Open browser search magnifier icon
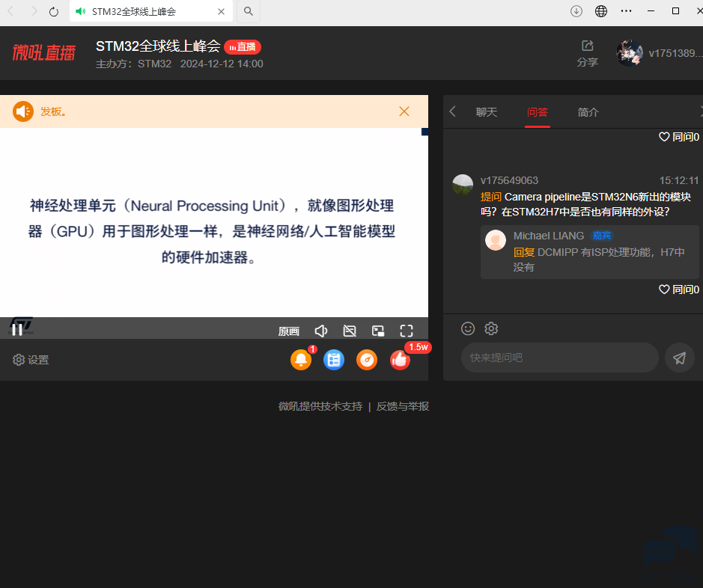The image size is (703, 588). point(249,11)
